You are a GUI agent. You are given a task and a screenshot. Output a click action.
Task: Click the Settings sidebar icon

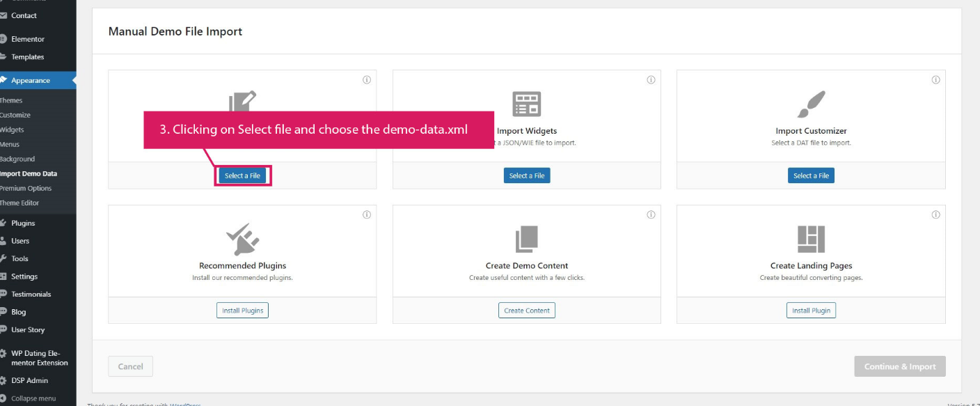[3, 276]
